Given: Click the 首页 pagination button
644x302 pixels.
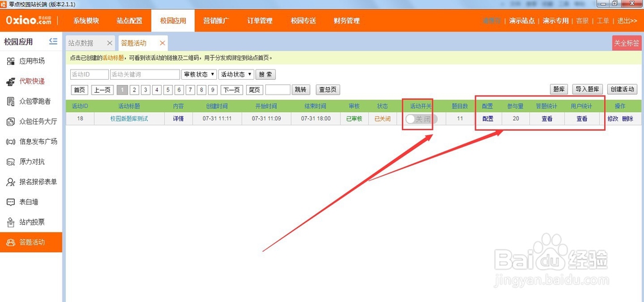Looking at the screenshot, I should [80, 90].
